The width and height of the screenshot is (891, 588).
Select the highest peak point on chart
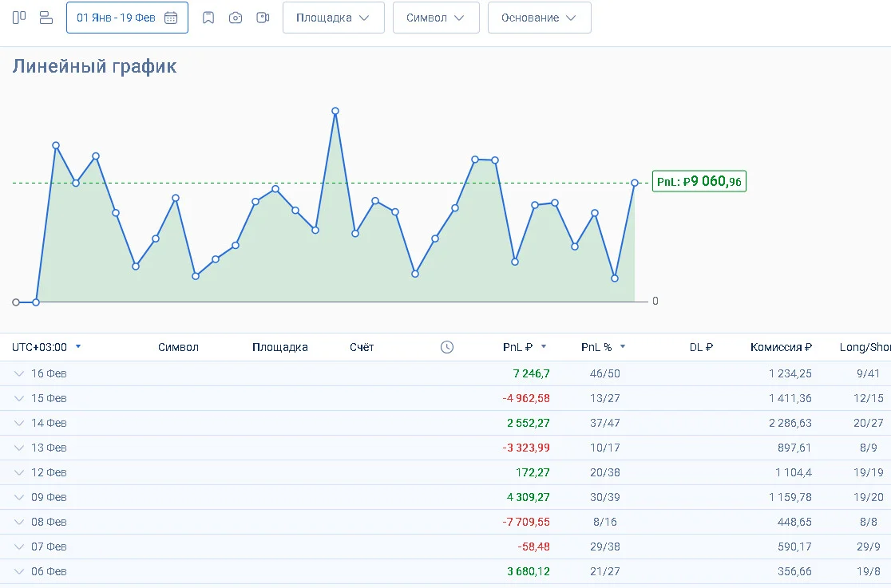(335, 112)
